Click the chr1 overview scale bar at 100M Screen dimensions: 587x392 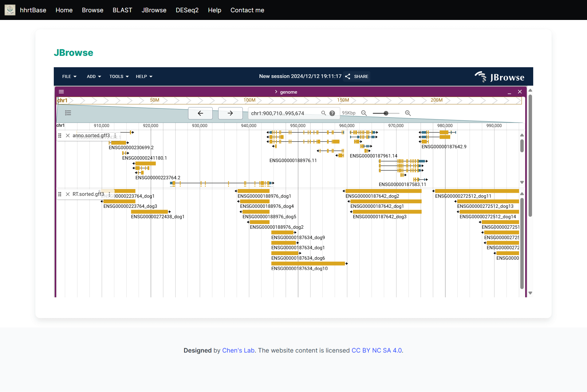pyautogui.click(x=249, y=100)
